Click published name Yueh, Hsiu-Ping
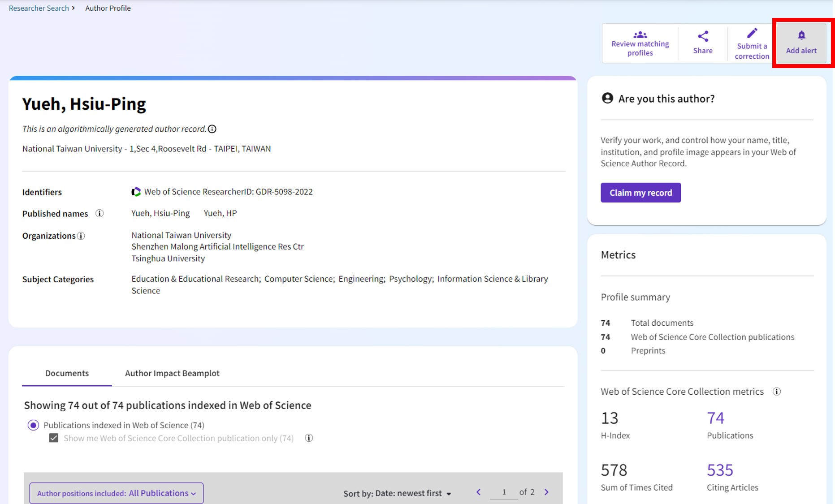This screenshot has height=504, width=835. point(160,213)
